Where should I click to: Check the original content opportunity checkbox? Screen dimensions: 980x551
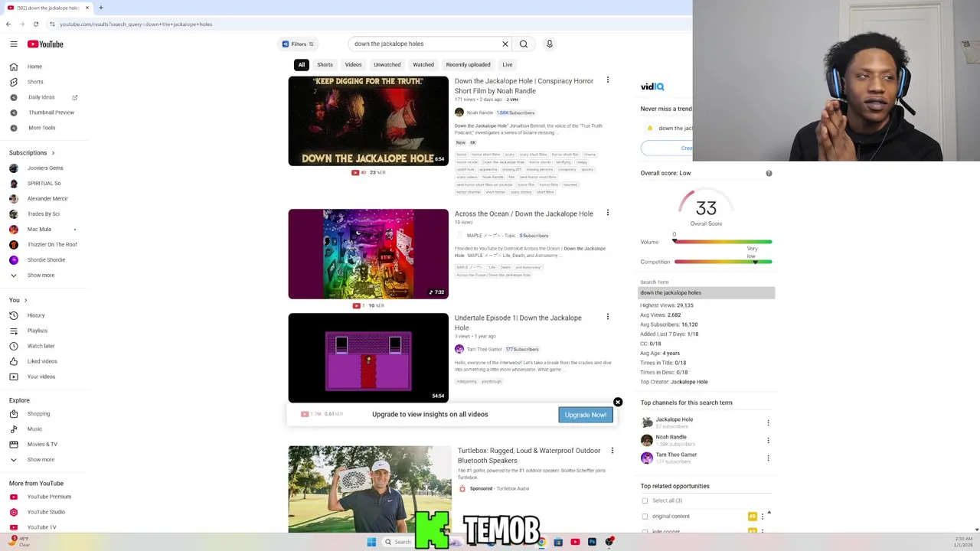tap(645, 517)
